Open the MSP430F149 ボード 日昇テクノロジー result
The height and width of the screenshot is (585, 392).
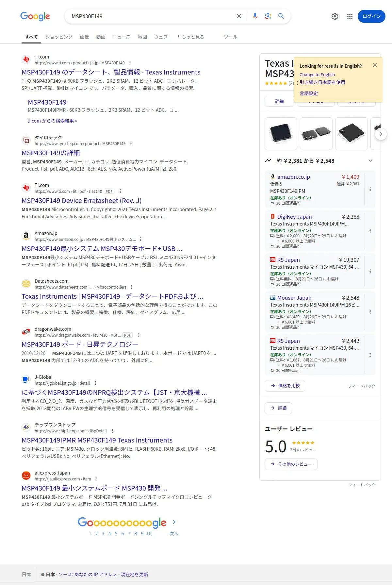(x=80, y=344)
